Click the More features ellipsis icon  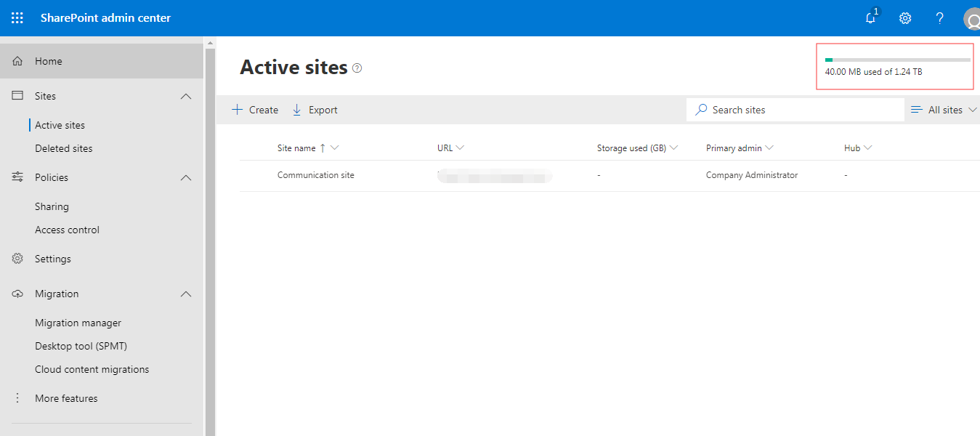(18, 398)
